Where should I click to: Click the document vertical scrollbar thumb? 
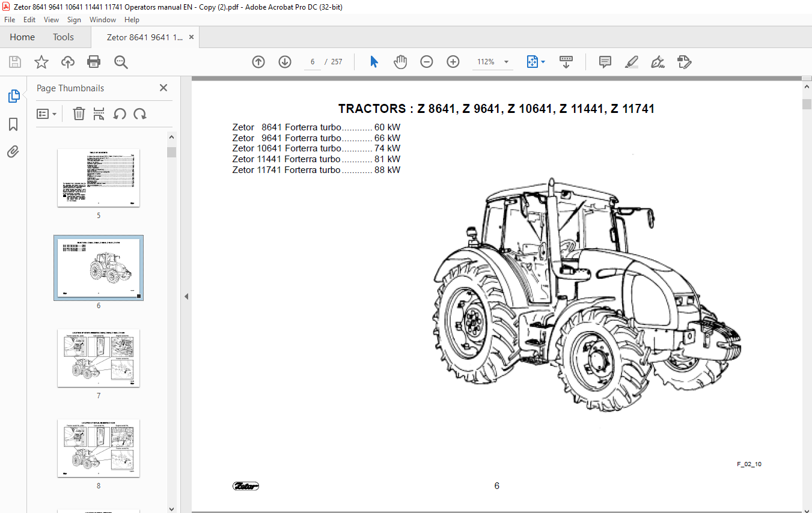tap(807, 104)
